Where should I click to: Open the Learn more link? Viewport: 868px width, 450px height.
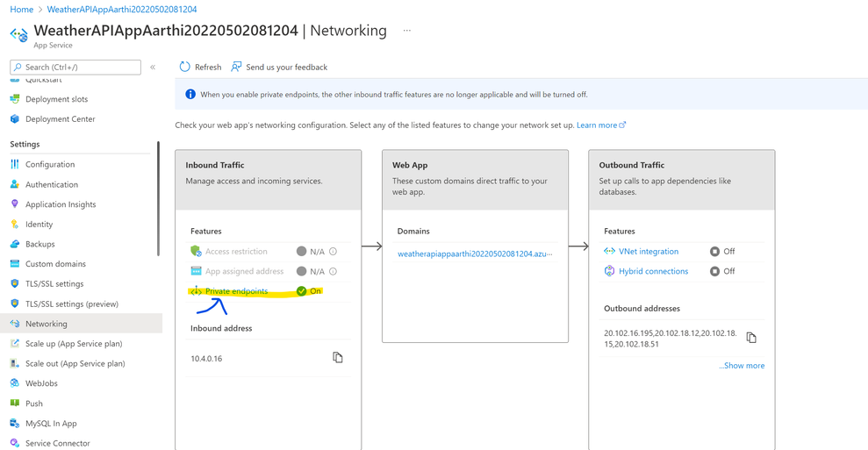tap(601, 125)
